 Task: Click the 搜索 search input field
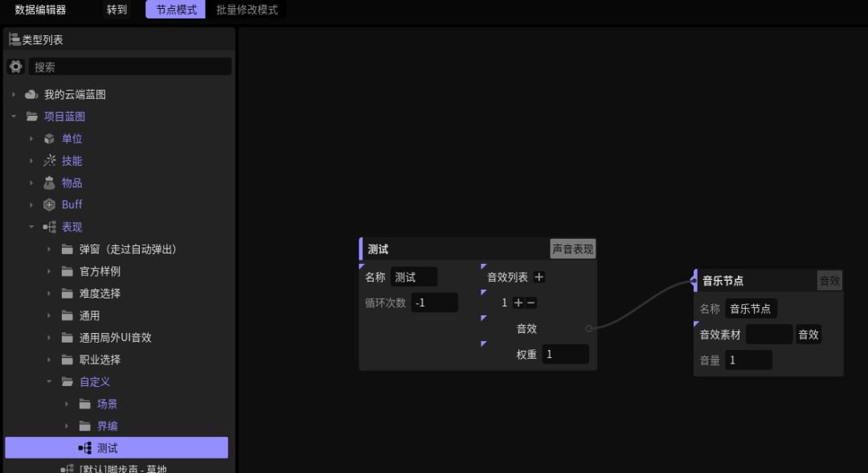130,67
